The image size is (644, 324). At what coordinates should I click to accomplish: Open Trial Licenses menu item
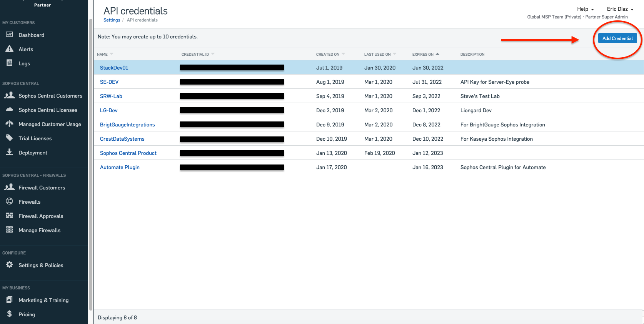pos(35,138)
